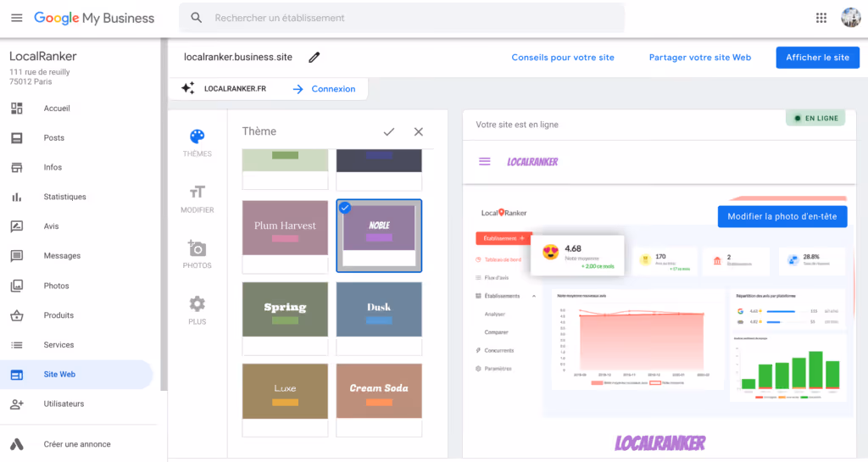
Task: Click the Avis review icon
Action: [x=17, y=226]
